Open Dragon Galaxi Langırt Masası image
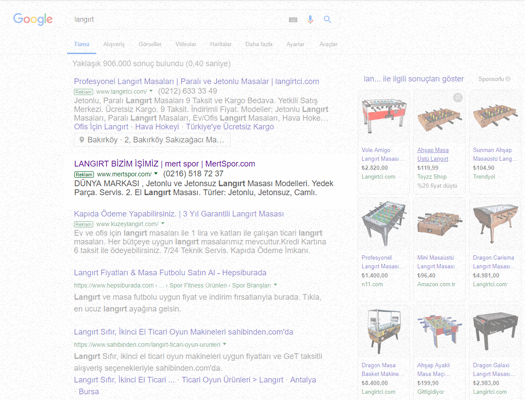This screenshot has height=400, width=525. point(495,331)
